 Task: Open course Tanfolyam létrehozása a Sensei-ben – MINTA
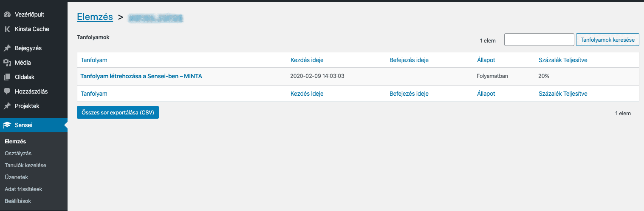click(x=141, y=76)
